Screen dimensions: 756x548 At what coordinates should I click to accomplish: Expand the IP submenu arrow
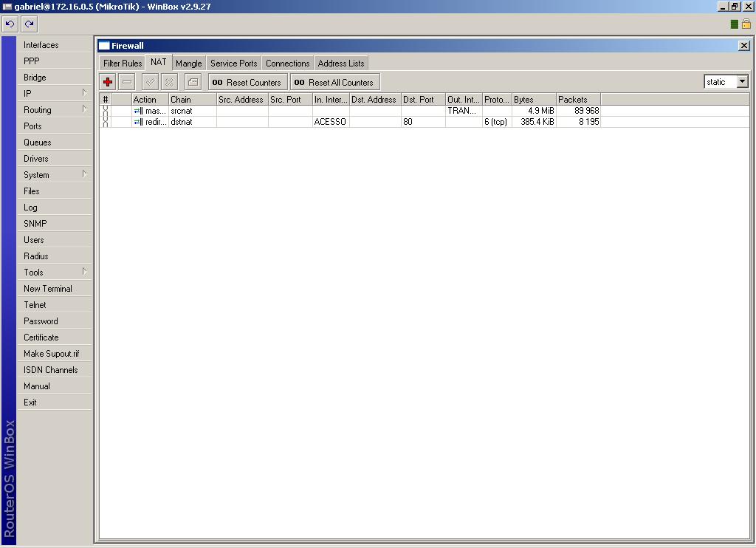(84, 92)
